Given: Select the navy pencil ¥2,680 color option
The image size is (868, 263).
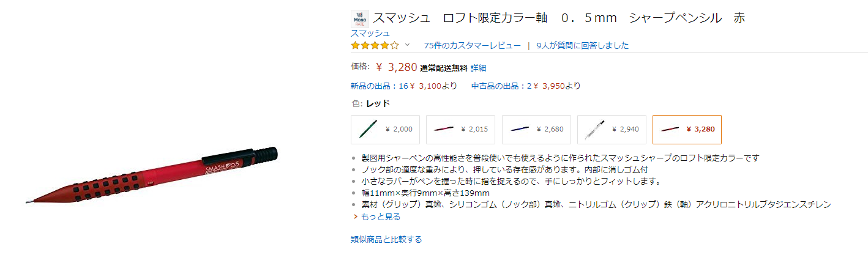Looking at the screenshot, I should pos(536,130).
